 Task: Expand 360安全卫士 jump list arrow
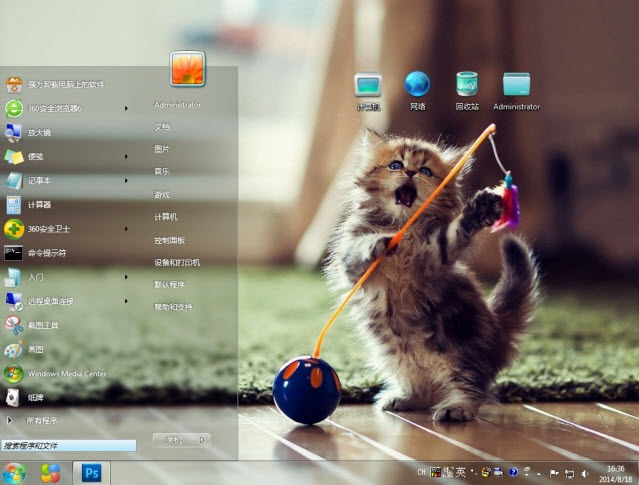click(x=126, y=229)
